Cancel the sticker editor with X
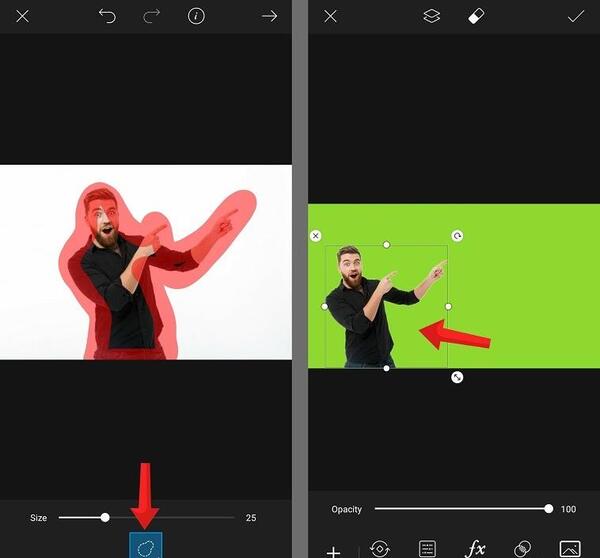 (330, 16)
